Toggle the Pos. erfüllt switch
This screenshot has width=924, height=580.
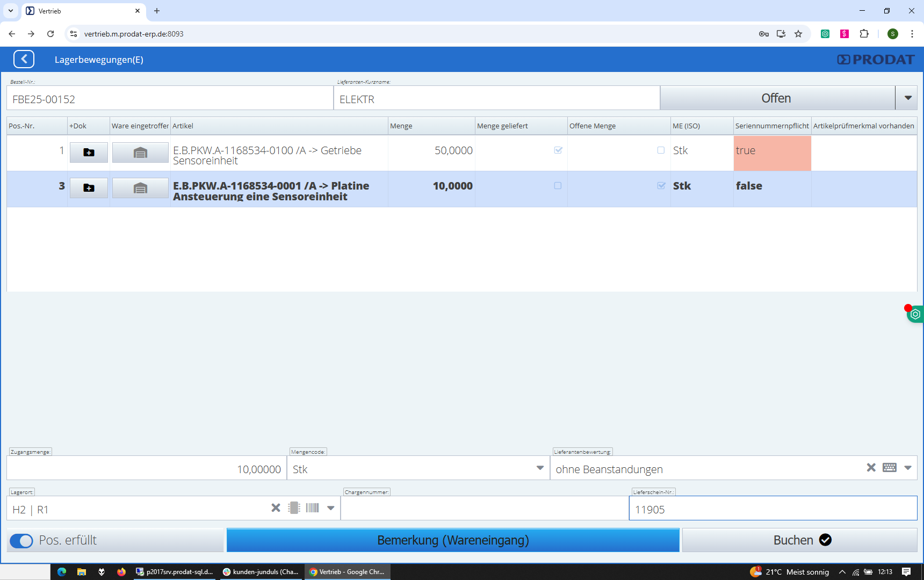click(x=21, y=541)
